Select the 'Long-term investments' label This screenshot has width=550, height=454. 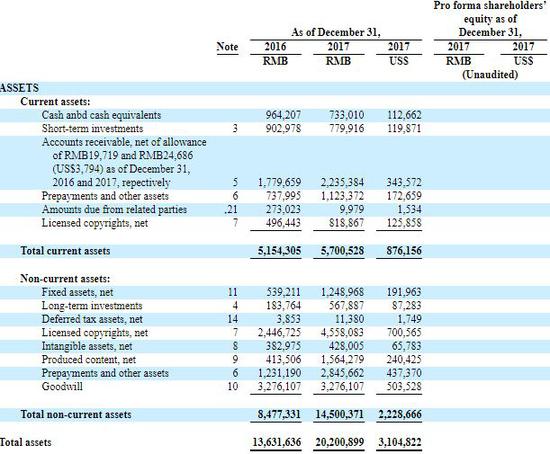92,306
